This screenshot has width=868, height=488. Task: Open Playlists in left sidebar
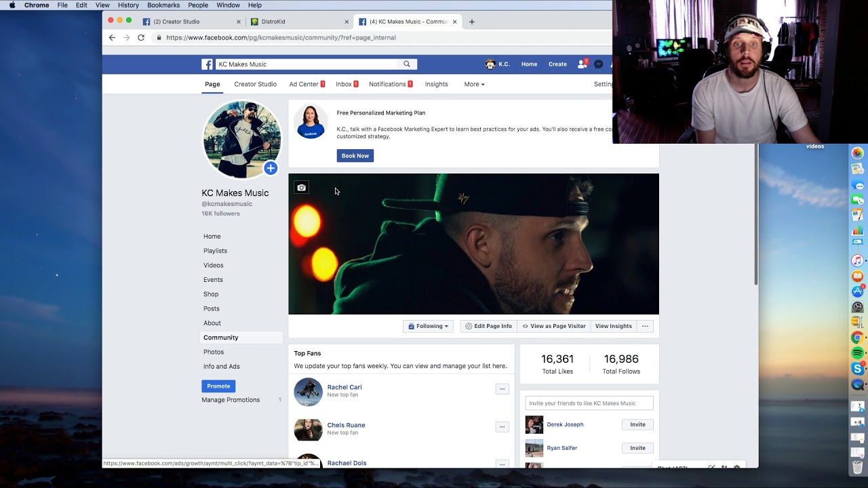click(x=215, y=251)
